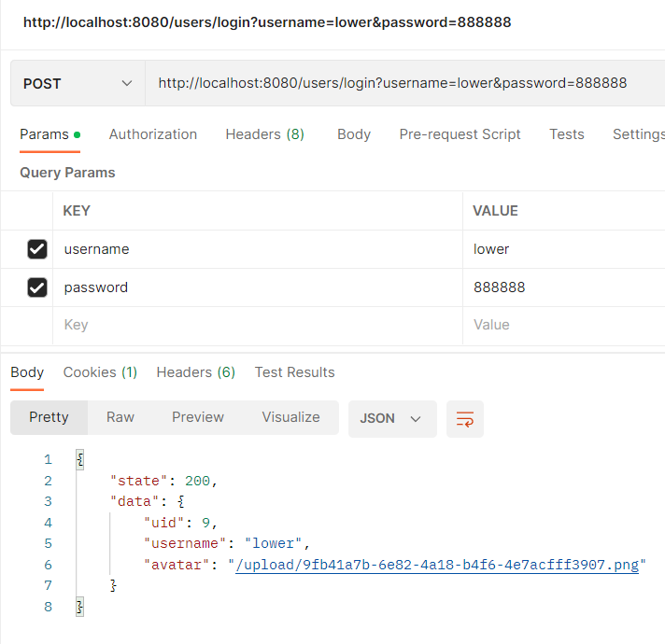Open the JSON format dropdown
The image size is (665, 644).
(391, 419)
